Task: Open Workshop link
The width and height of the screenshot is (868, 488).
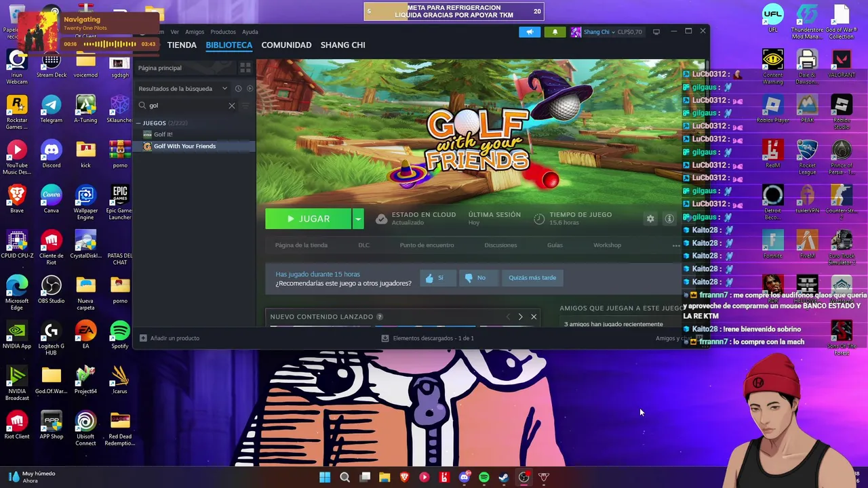Action: [607, 245]
